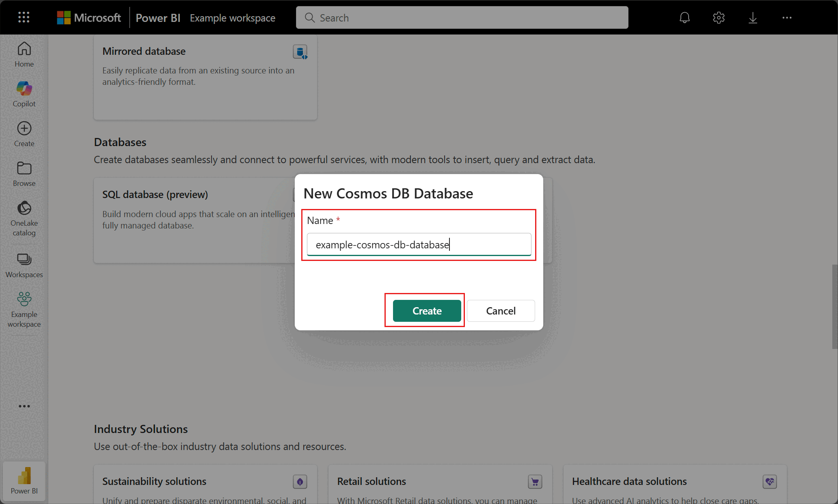Click the Mirrored database icon

[300, 52]
